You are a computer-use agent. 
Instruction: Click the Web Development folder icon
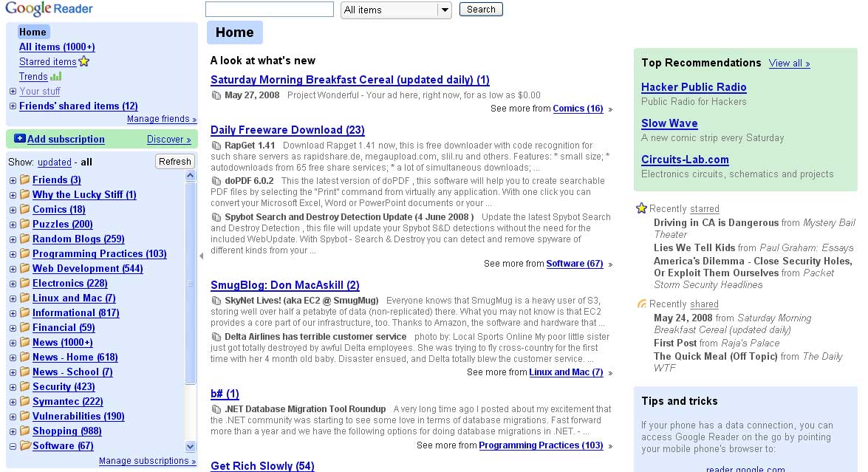pyautogui.click(x=25, y=268)
